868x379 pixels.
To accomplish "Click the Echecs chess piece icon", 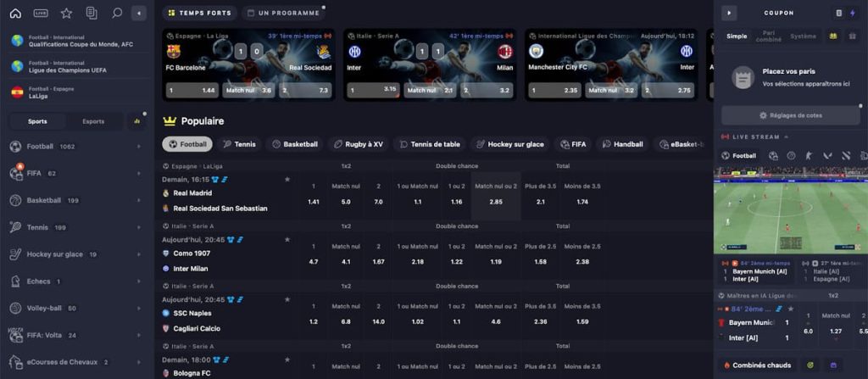I will pos(16,281).
